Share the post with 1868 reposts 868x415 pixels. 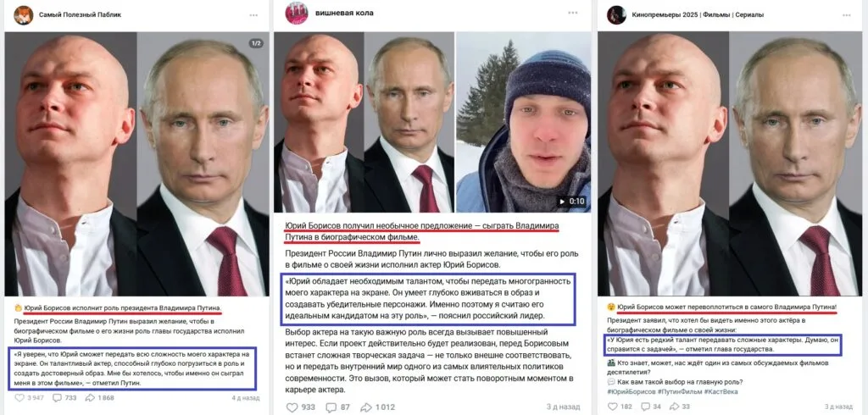(99, 397)
